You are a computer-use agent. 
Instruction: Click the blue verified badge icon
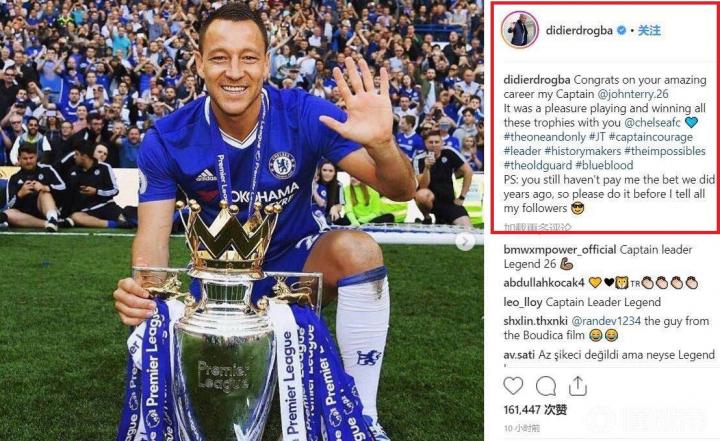coord(622,31)
